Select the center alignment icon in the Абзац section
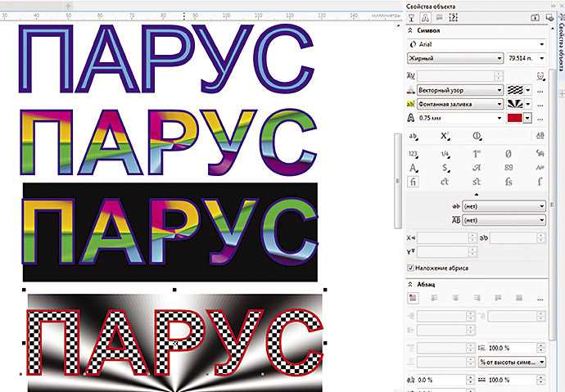 (455, 298)
